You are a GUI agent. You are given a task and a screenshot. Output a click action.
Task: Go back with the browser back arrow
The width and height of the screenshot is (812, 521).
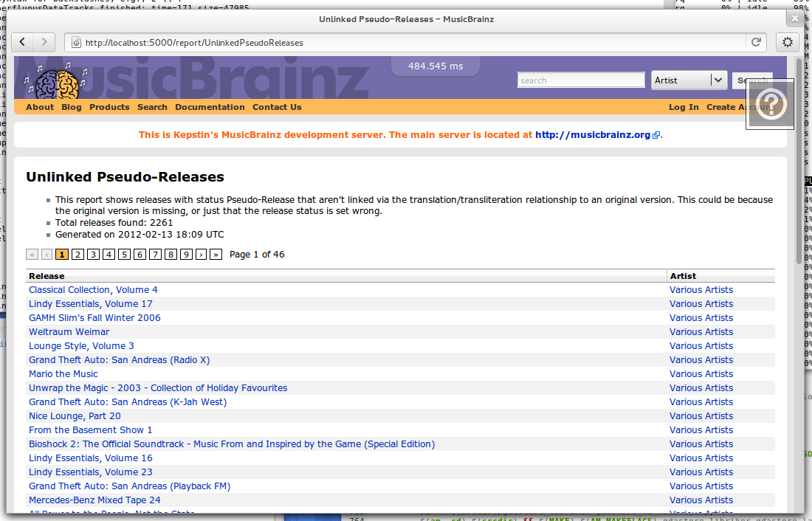22,42
